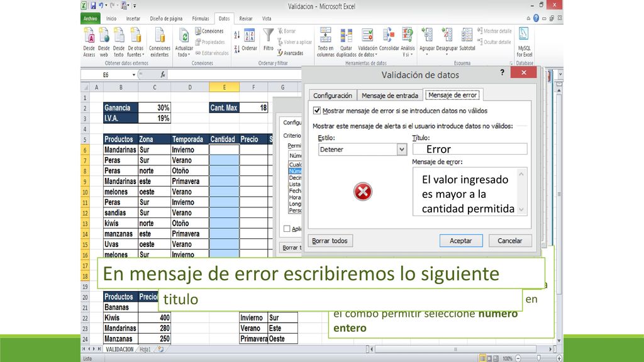Click MySQL for Excel icon
Viewport: 644px width, 362px height.
(524, 42)
